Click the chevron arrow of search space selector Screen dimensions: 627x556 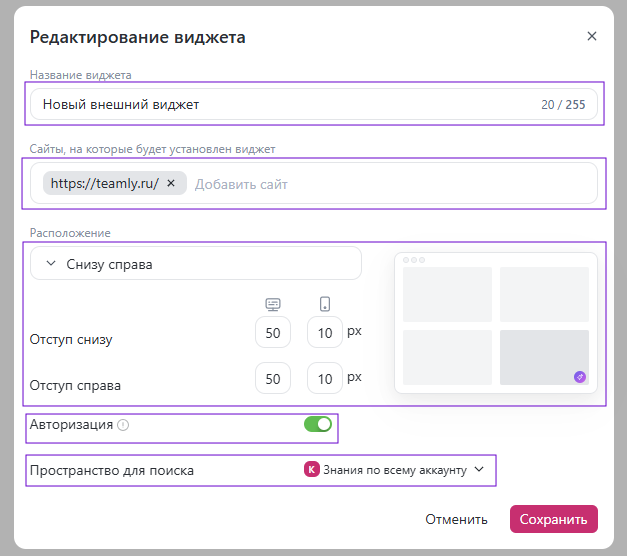pyautogui.click(x=479, y=469)
